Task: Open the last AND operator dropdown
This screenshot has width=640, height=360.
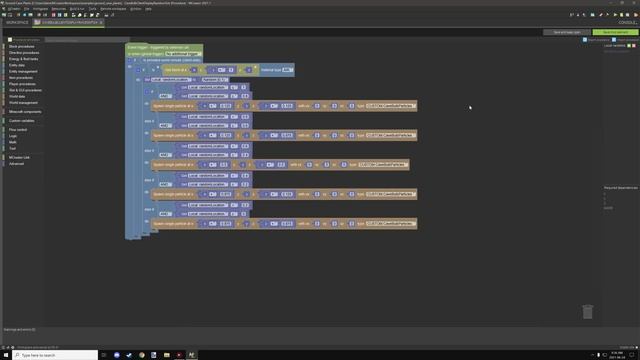Action: tap(165, 214)
